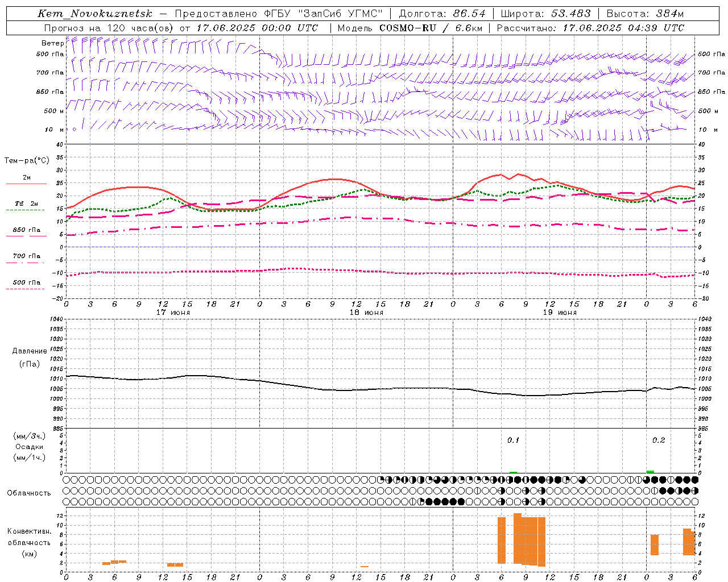Click the "Осадки" precipitation label
The height and width of the screenshot is (582, 728).
click(x=29, y=447)
